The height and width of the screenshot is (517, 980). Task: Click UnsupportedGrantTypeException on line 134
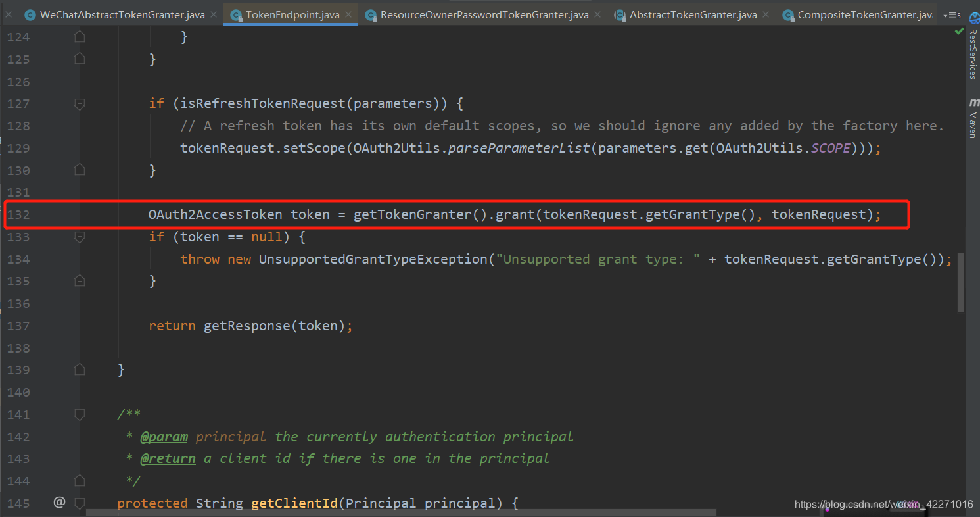[x=373, y=259]
